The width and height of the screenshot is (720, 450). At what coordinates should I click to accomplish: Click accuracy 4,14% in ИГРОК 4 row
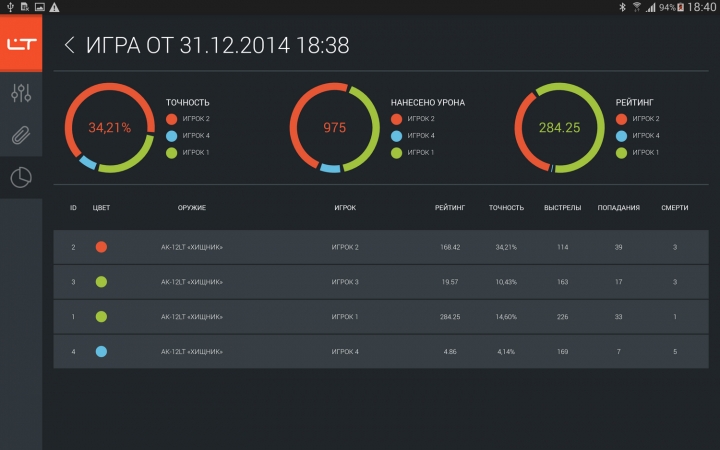coord(506,352)
